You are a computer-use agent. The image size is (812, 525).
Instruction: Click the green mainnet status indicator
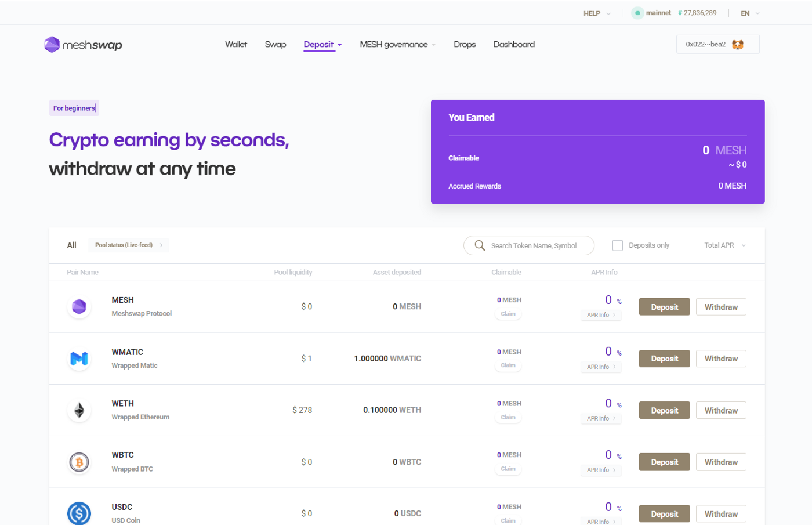pyautogui.click(x=637, y=13)
